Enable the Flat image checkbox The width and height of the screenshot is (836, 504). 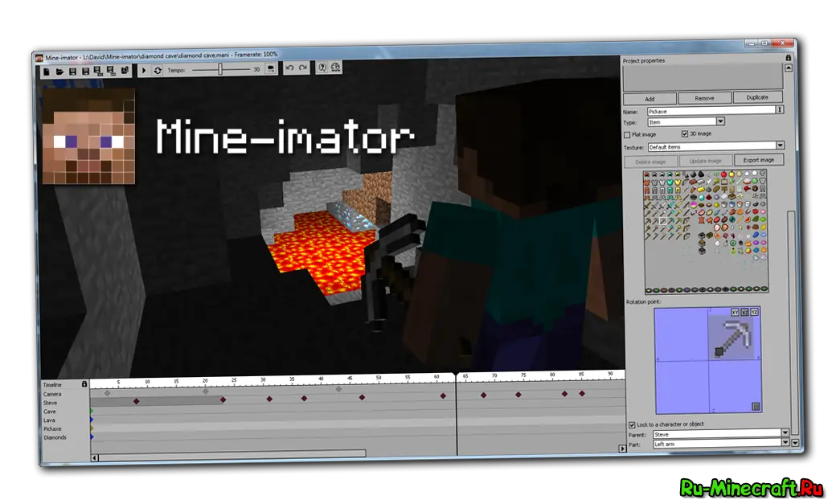[x=627, y=135]
